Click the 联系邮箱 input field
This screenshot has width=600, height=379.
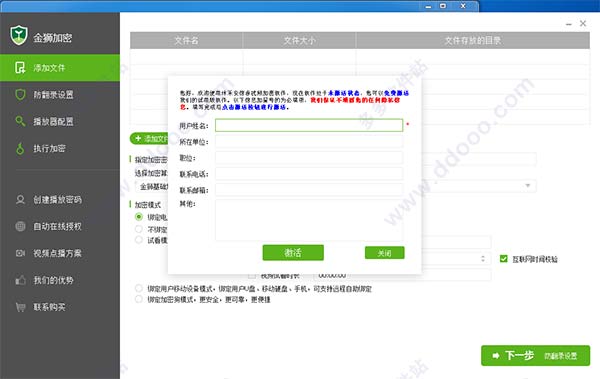(309, 190)
